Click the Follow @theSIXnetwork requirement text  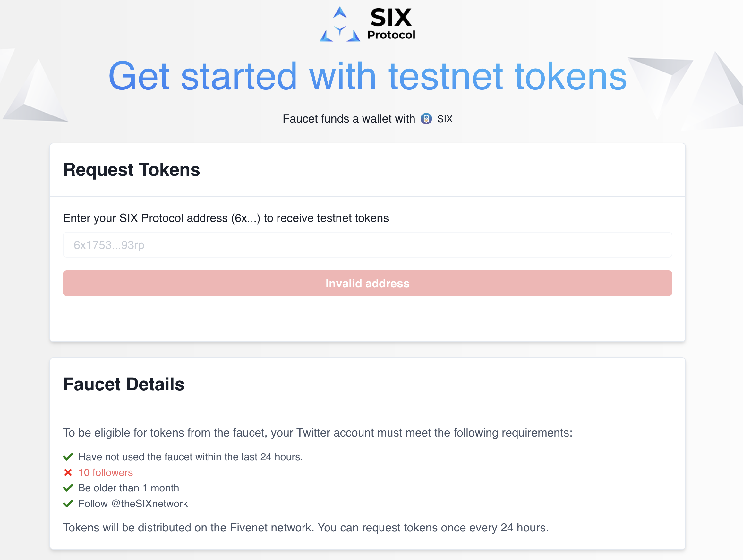pos(133,504)
